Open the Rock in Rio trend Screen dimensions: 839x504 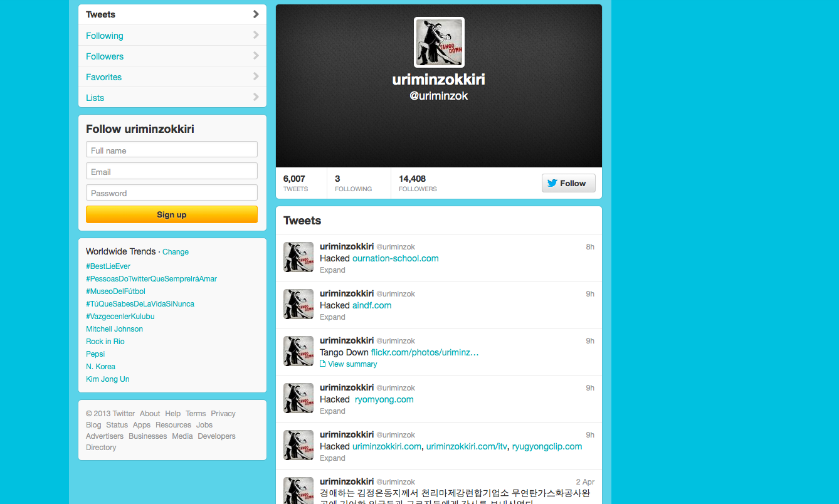pyautogui.click(x=105, y=342)
